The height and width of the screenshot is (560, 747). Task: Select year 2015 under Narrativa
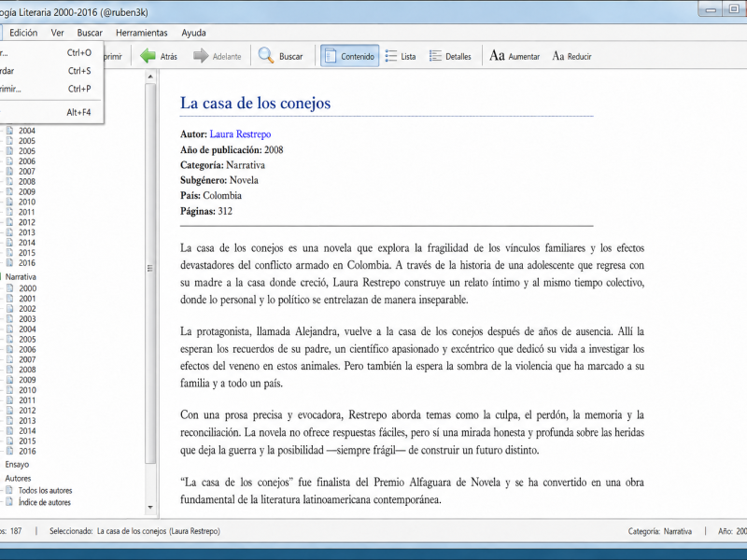(27, 441)
